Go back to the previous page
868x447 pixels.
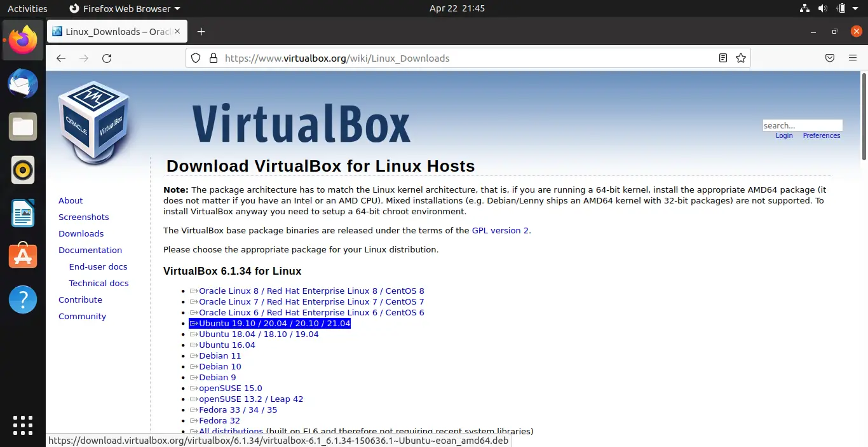click(x=61, y=58)
